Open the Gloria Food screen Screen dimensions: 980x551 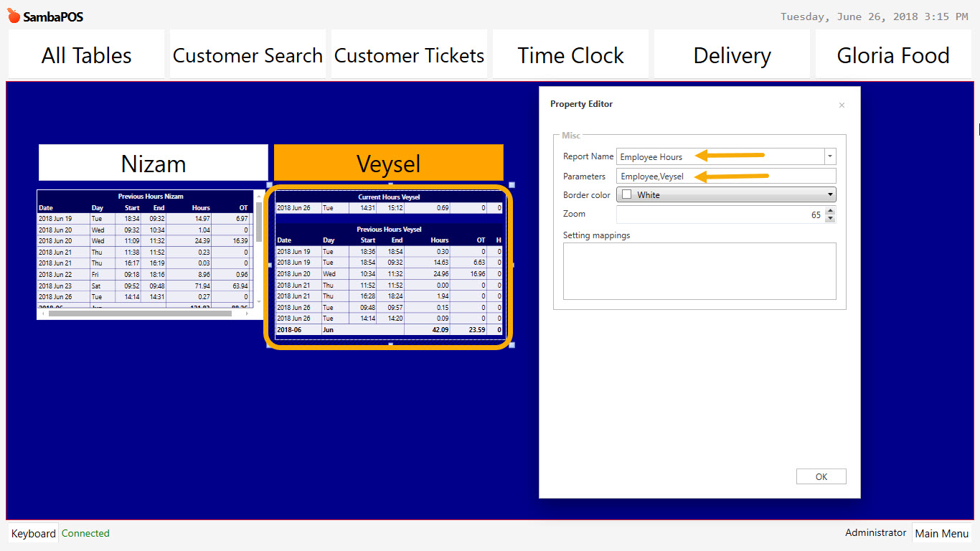tap(892, 55)
